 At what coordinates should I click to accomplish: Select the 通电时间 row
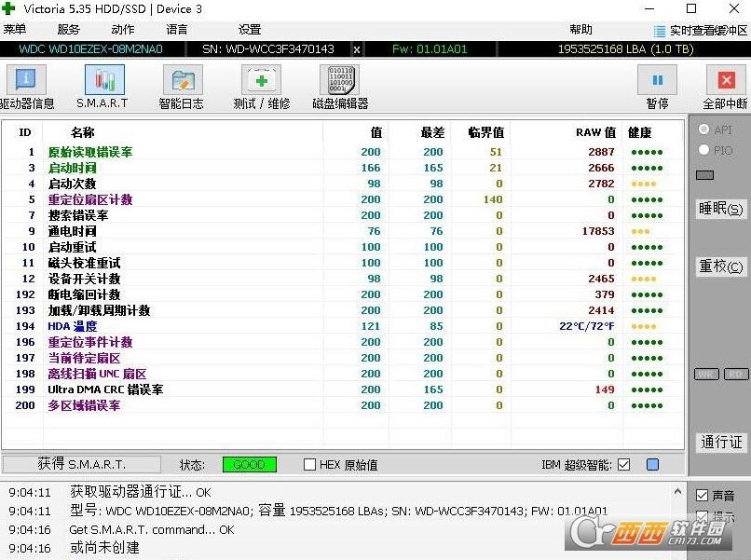[343, 231]
